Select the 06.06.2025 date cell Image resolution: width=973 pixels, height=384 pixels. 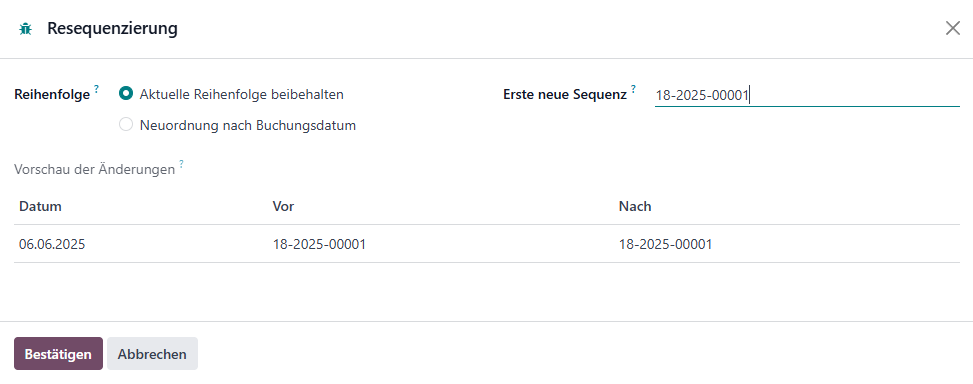(52, 244)
